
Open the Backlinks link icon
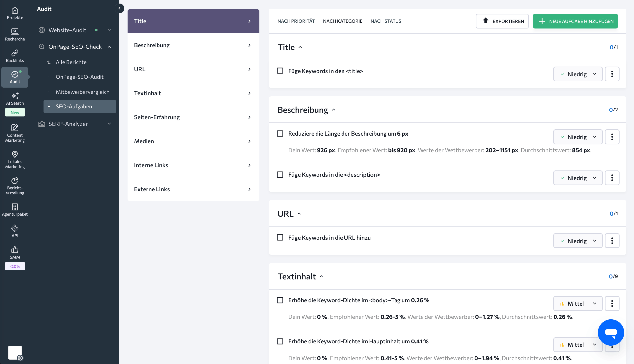point(15,53)
